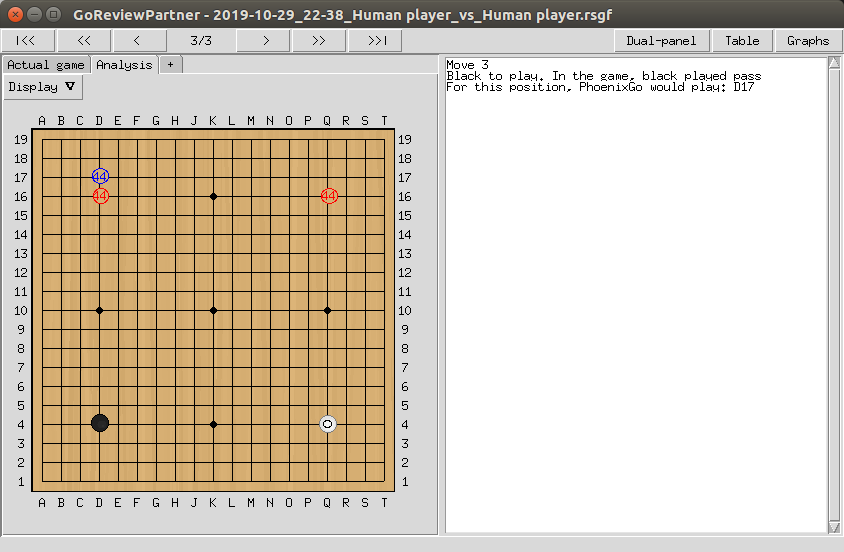Screen dimensions: 844x552
Task: Step back one move with < button
Action: pyautogui.click(x=139, y=40)
